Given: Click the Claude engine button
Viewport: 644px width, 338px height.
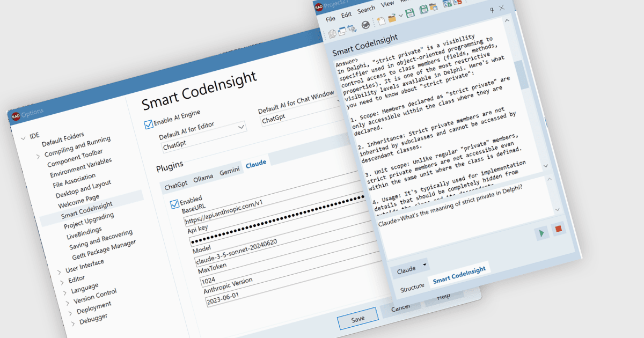Looking at the screenshot, I should click(x=406, y=270).
